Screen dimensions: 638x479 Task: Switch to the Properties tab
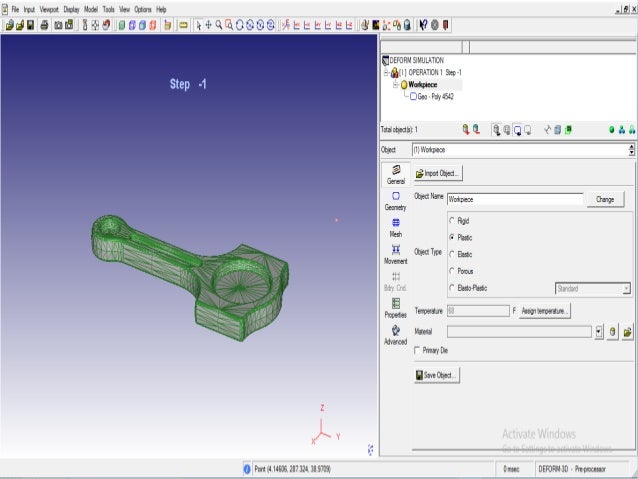[395, 309]
